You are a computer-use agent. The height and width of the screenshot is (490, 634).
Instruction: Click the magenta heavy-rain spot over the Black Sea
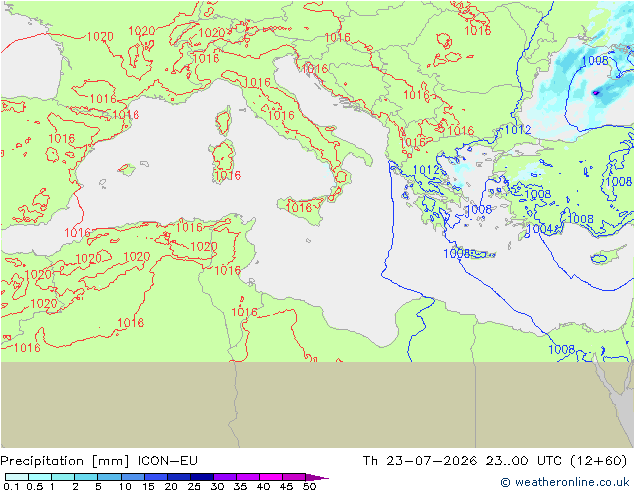pos(596,93)
